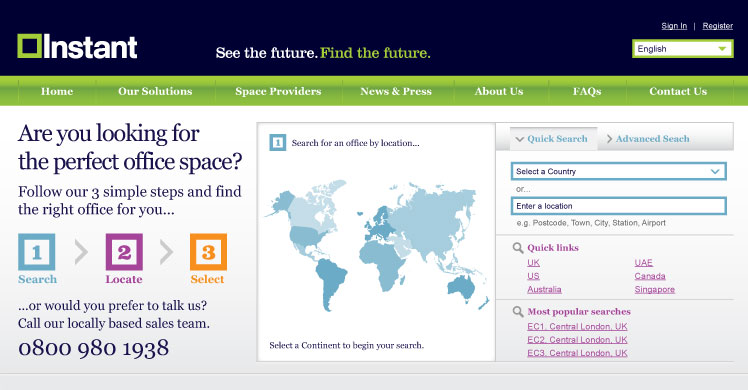Click the Sign In link
Image resolution: width=748 pixels, height=390 pixels.
[x=674, y=26]
